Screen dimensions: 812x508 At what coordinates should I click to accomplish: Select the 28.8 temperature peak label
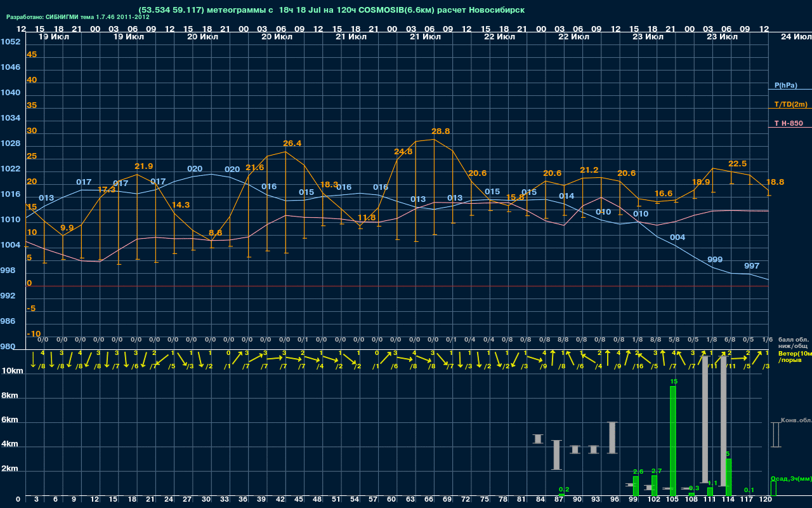click(440, 131)
